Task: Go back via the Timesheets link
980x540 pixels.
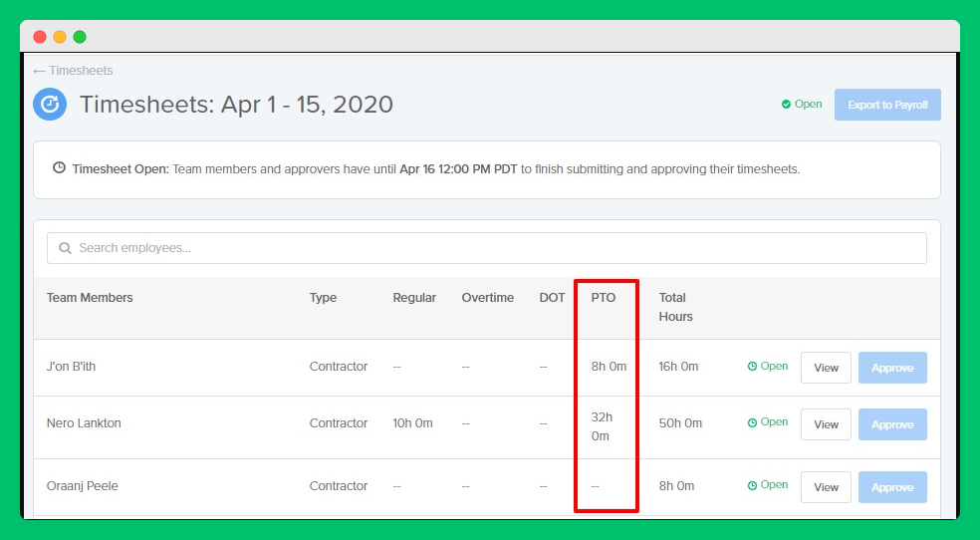Action: (x=73, y=71)
